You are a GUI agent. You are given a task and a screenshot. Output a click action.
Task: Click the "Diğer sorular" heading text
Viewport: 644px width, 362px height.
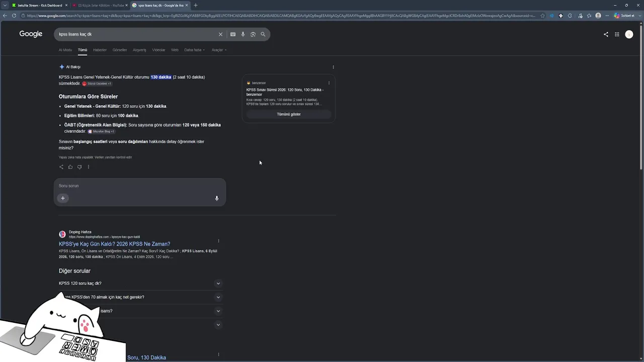pyautogui.click(x=74, y=271)
